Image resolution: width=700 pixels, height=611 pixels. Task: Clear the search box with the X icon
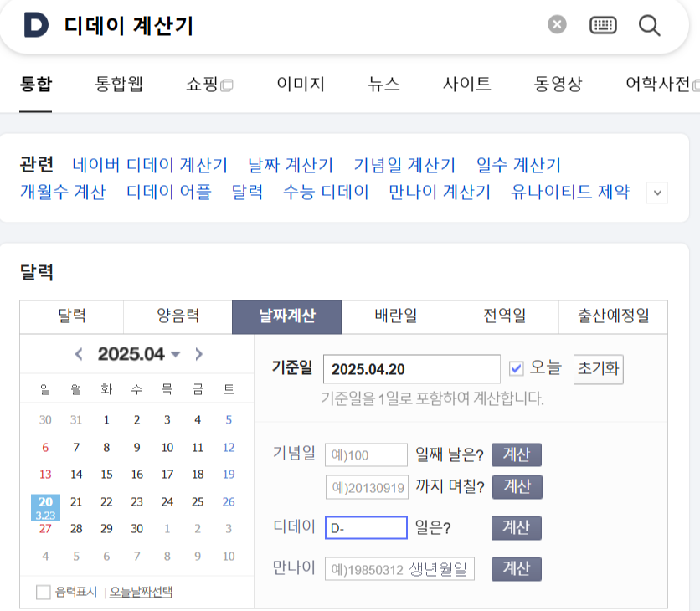click(x=556, y=24)
